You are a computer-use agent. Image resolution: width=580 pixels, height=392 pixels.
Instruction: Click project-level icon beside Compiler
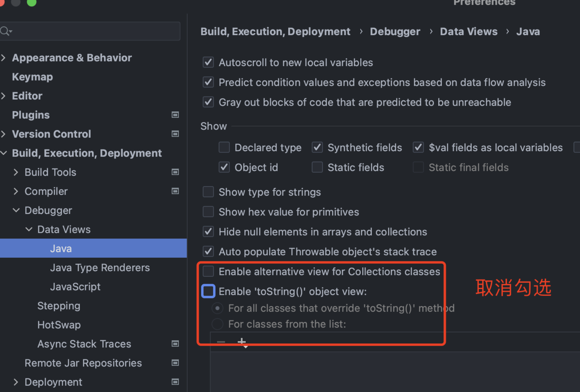coord(175,191)
